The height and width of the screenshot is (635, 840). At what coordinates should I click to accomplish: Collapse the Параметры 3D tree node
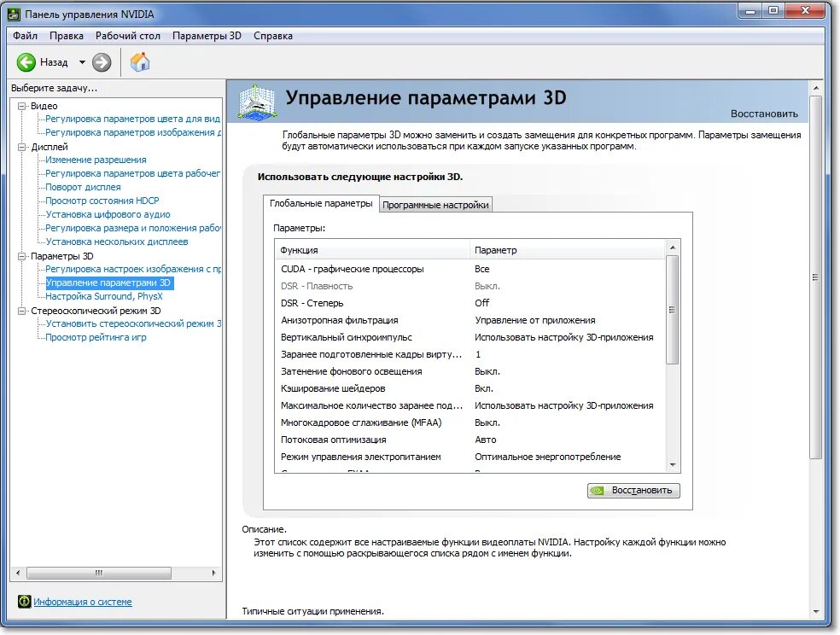[x=22, y=256]
